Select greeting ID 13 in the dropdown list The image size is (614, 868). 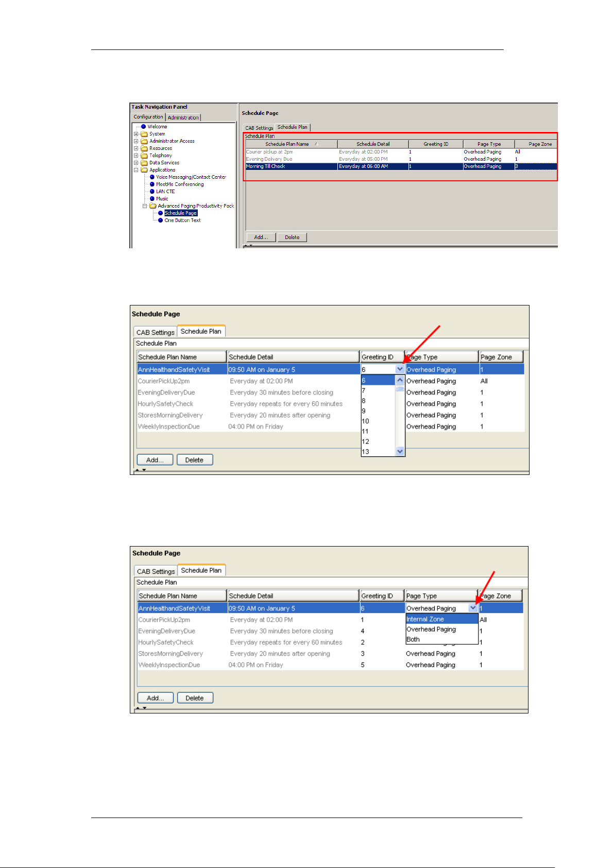pyautogui.click(x=378, y=452)
